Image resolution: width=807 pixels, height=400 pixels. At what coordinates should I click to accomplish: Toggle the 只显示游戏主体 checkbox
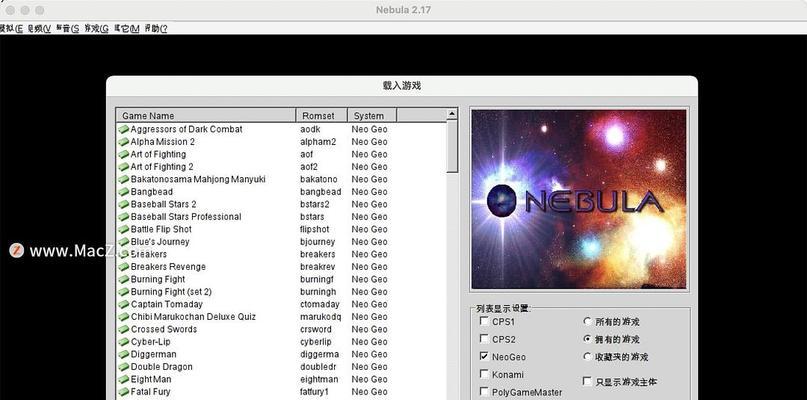tap(587, 381)
